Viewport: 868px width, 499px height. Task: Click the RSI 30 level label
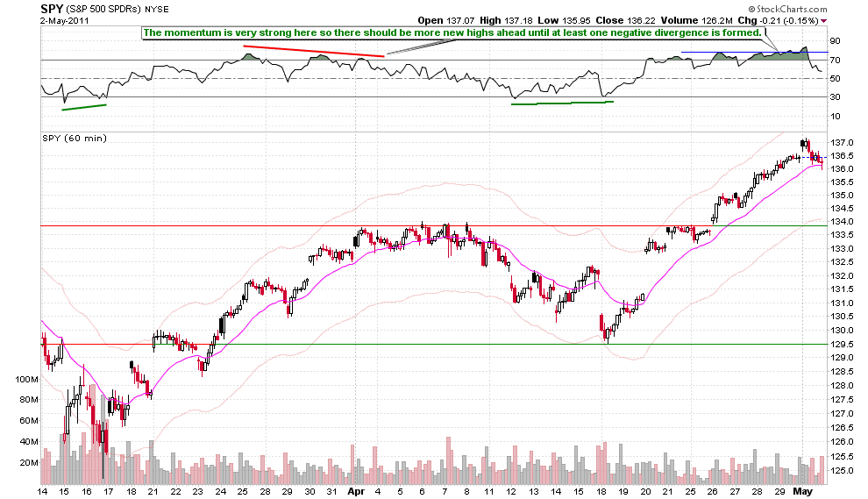point(834,97)
